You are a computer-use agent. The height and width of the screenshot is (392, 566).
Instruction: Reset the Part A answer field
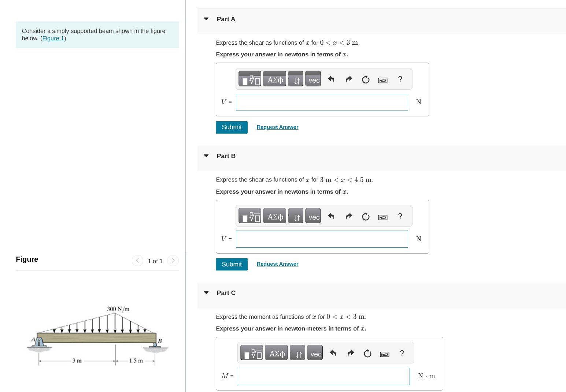[x=366, y=79]
